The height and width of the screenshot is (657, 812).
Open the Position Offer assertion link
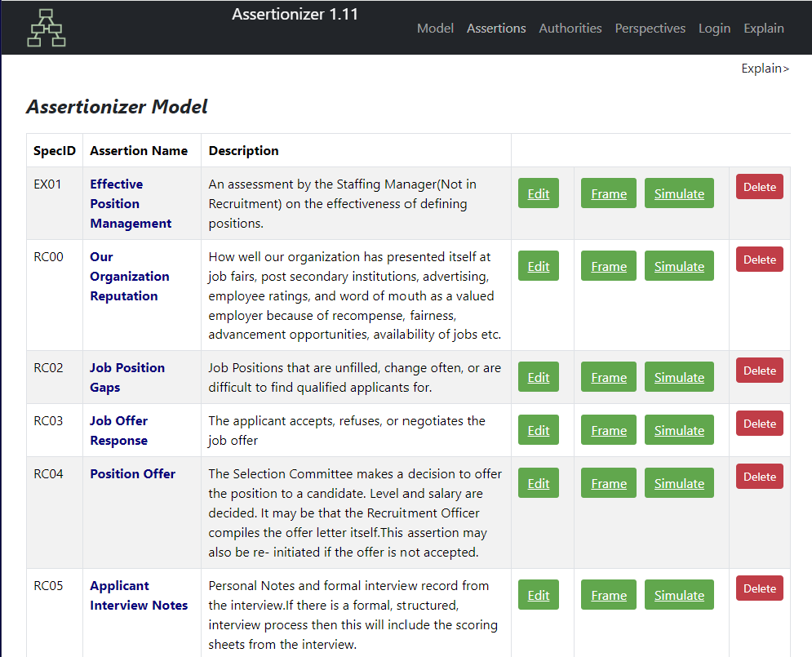pos(132,473)
